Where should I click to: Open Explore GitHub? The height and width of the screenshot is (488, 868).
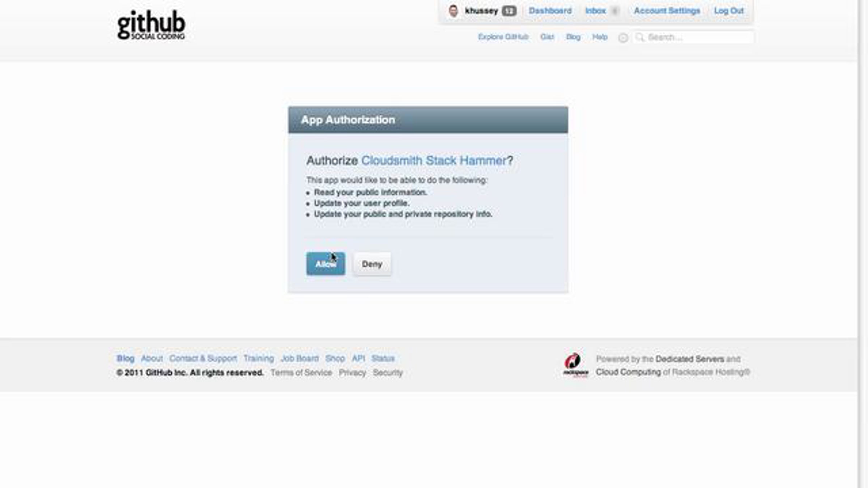click(503, 37)
